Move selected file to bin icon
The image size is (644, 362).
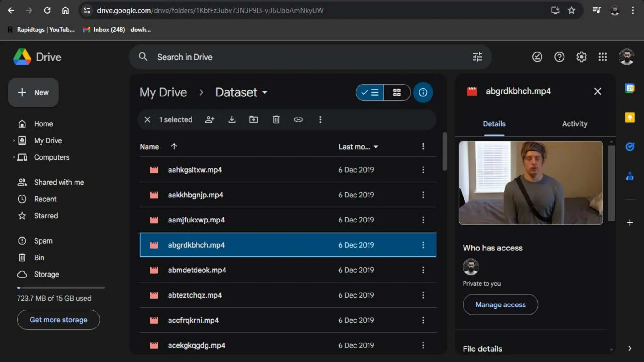click(x=276, y=119)
